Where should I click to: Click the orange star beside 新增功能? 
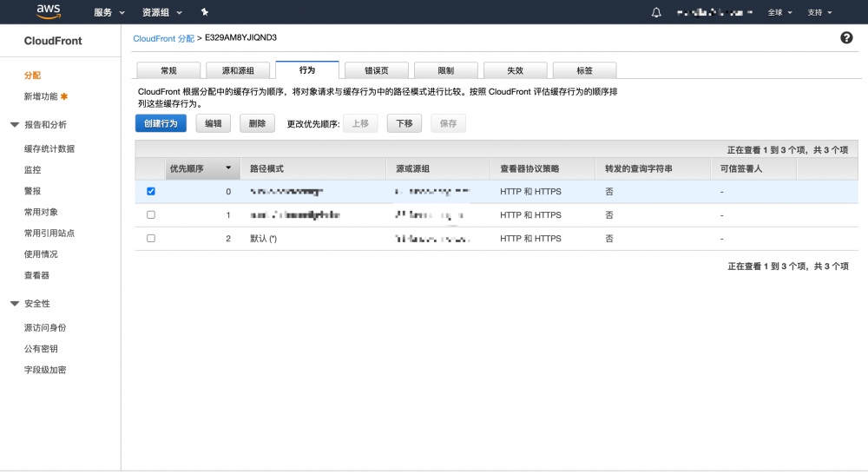(64, 96)
